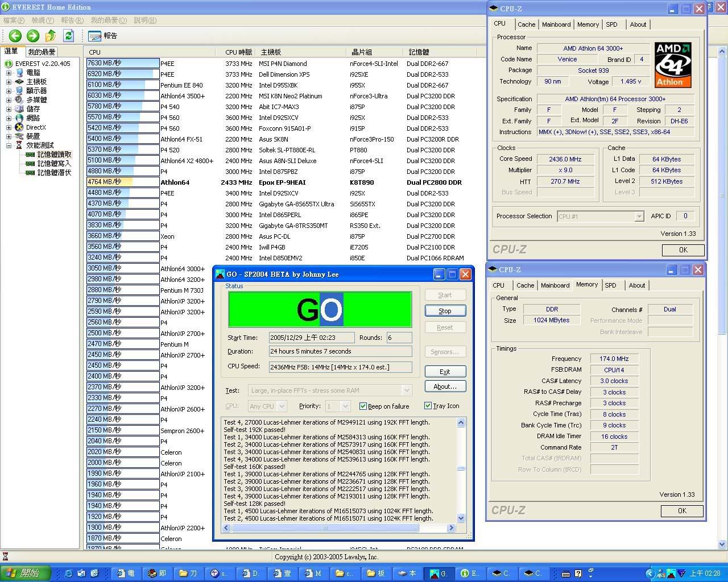The width and height of the screenshot is (728, 582).
Task: Expand the 顯示器 tree node
Action: coord(9,91)
